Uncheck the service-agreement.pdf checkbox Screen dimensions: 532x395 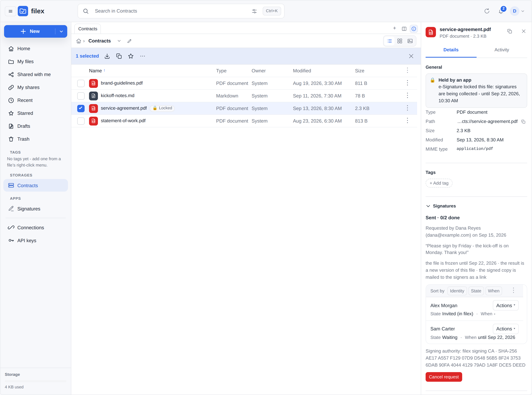point(81,108)
